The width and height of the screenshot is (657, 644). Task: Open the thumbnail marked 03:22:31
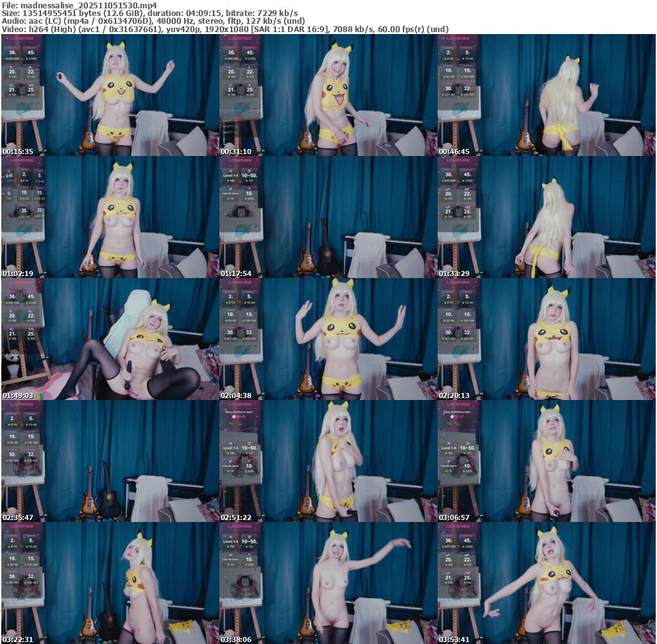[110, 583]
